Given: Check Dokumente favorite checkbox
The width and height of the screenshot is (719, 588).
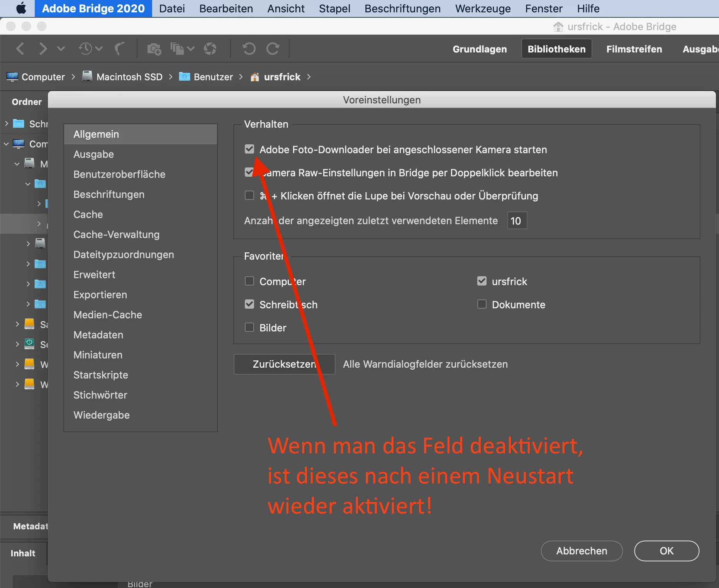Looking at the screenshot, I should pyautogui.click(x=482, y=304).
